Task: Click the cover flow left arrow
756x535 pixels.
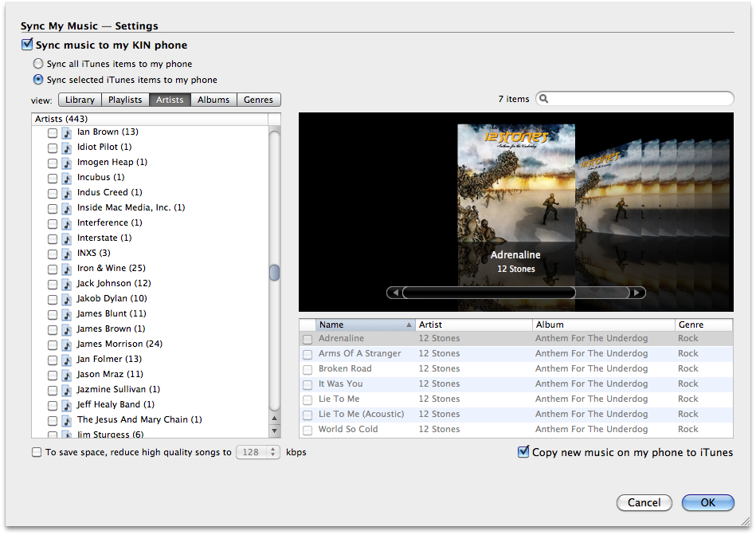Action: point(395,293)
